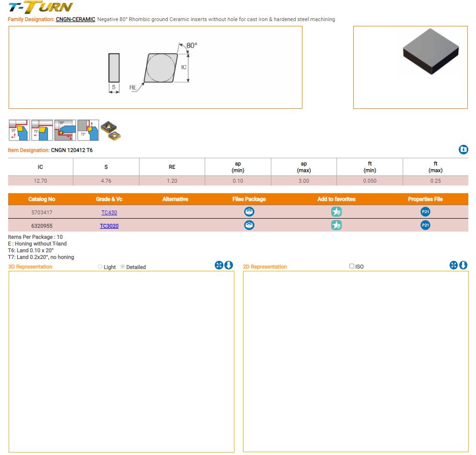Download the item designation table data

(x=463, y=150)
